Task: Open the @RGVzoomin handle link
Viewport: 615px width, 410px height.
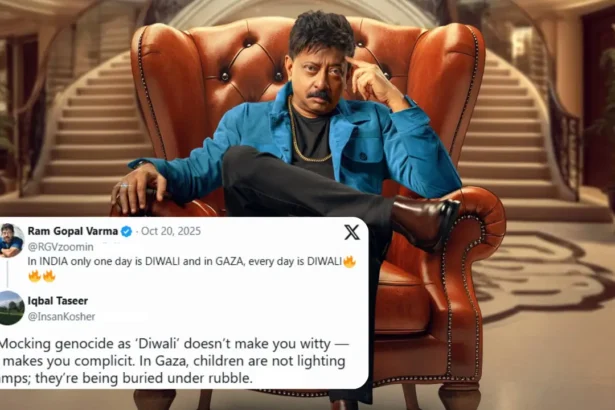Action: pos(60,247)
